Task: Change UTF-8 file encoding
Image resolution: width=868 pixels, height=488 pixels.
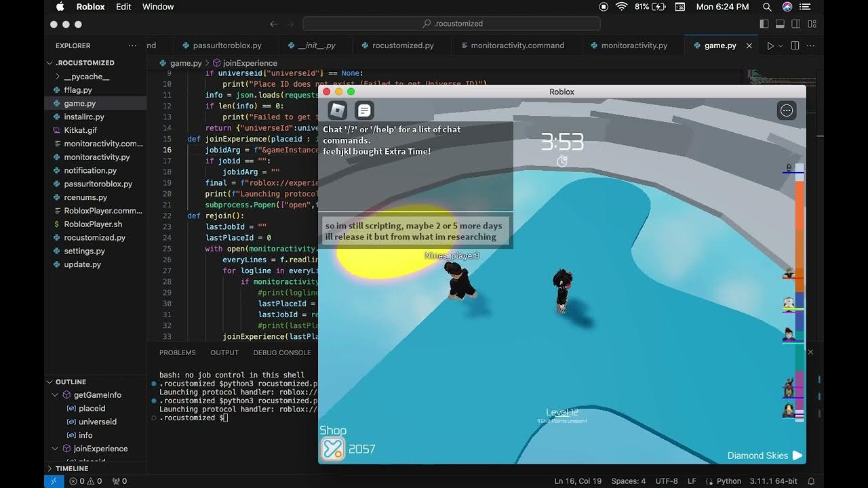Action: [x=667, y=481]
